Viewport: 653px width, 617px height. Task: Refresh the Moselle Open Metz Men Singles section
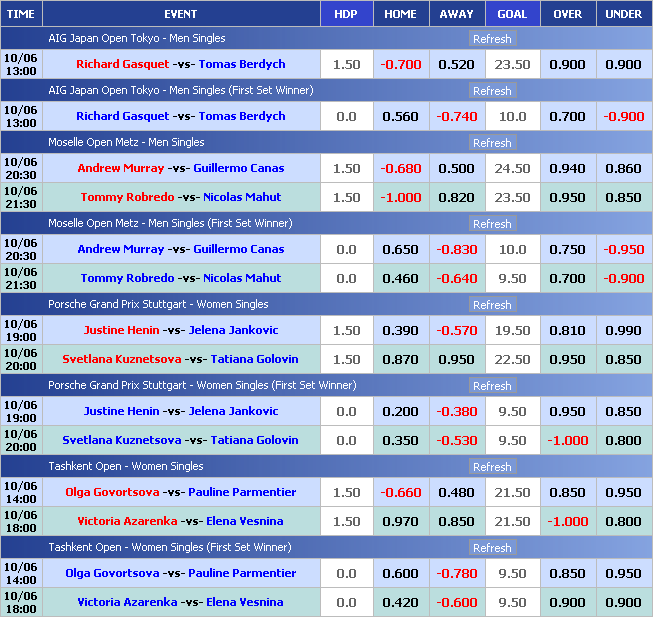(491, 143)
